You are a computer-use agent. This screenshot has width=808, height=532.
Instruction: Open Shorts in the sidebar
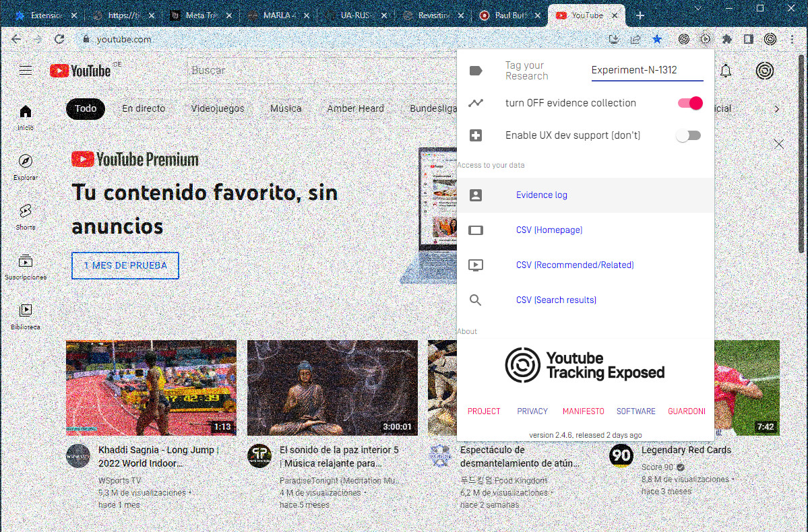pos(25,217)
